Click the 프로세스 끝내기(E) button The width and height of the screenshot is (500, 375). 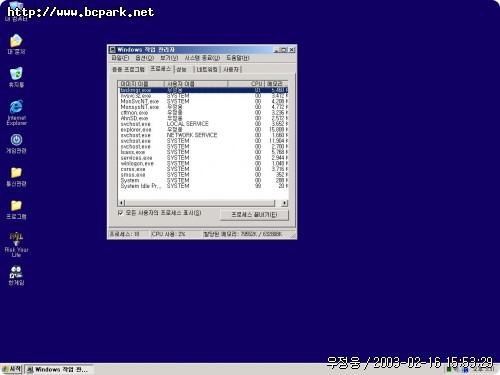pos(254,215)
